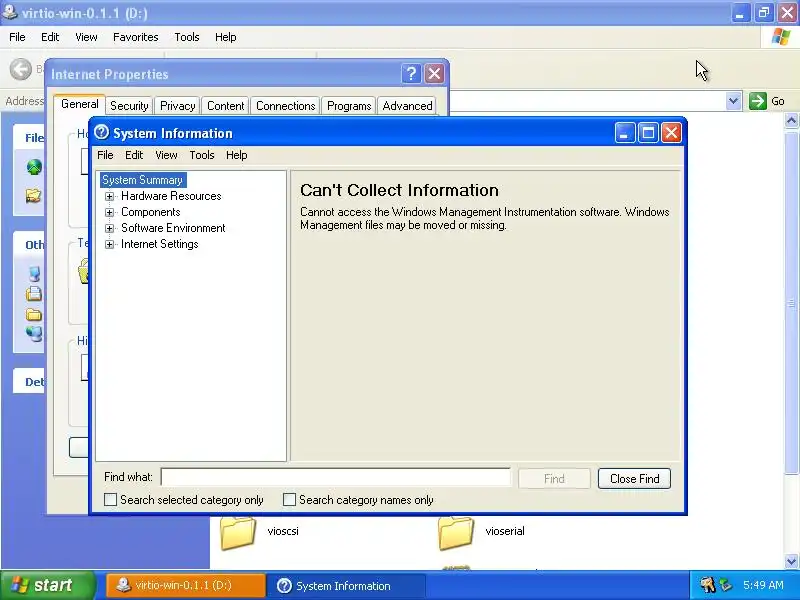The width and height of the screenshot is (800, 600).
Task: Expand the Hardware Resources node
Action: coord(109,196)
